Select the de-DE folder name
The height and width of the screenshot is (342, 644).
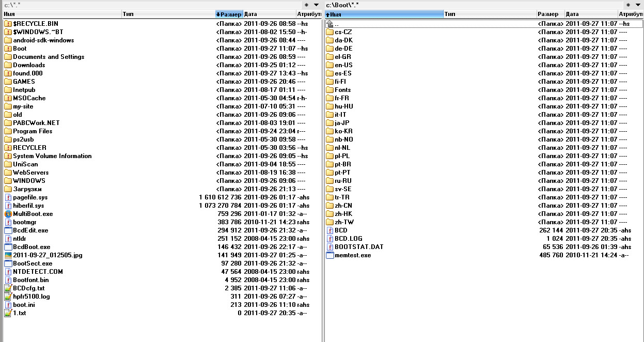[344, 49]
